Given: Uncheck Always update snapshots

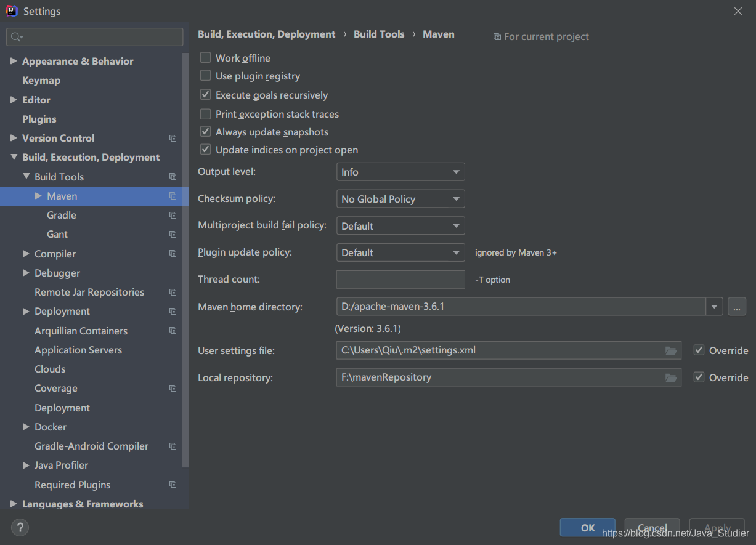Looking at the screenshot, I should (x=206, y=132).
